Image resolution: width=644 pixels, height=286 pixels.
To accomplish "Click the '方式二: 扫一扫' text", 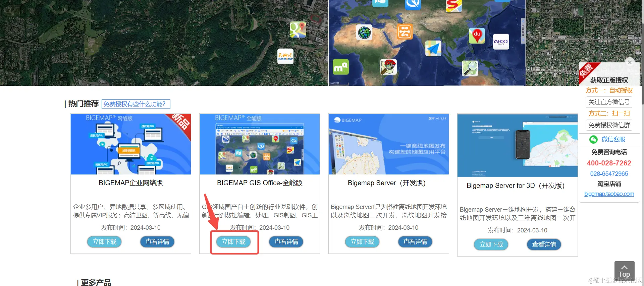I will [x=609, y=114].
